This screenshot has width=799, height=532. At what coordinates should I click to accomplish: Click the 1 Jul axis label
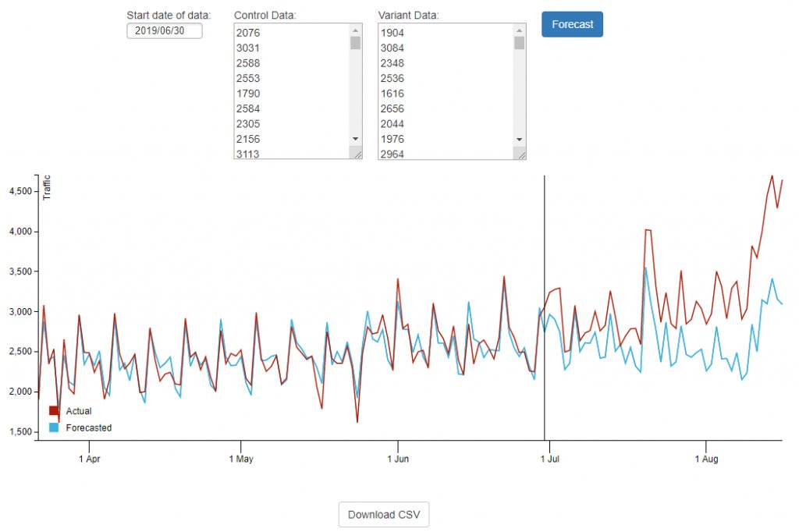550,459
